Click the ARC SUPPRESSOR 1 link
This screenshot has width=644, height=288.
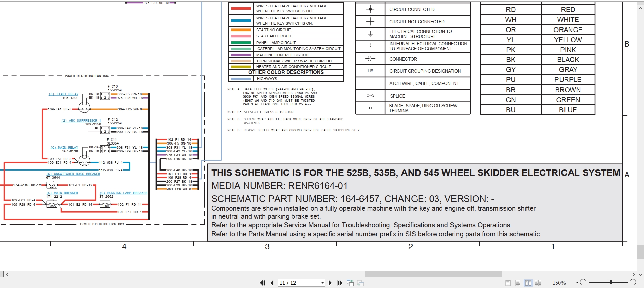[81, 121]
